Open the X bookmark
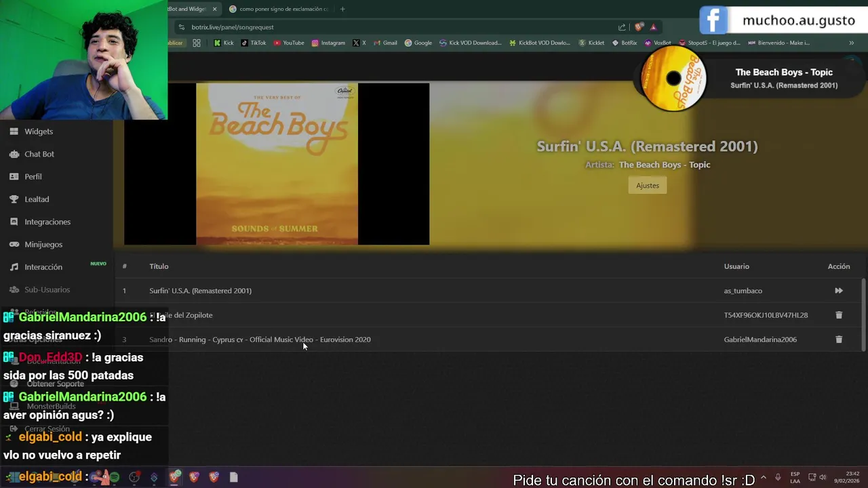Viewport: 868px width, 488px height. pos(359,43)
